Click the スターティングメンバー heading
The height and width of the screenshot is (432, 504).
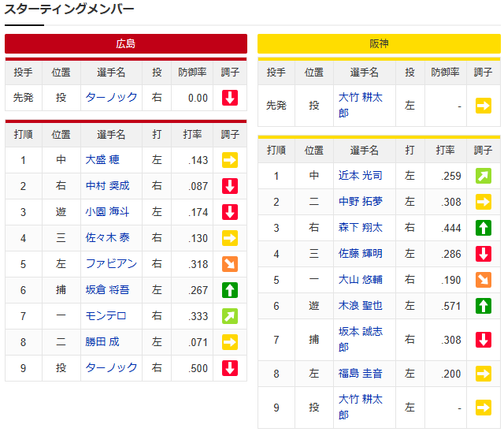click(69, 9)
